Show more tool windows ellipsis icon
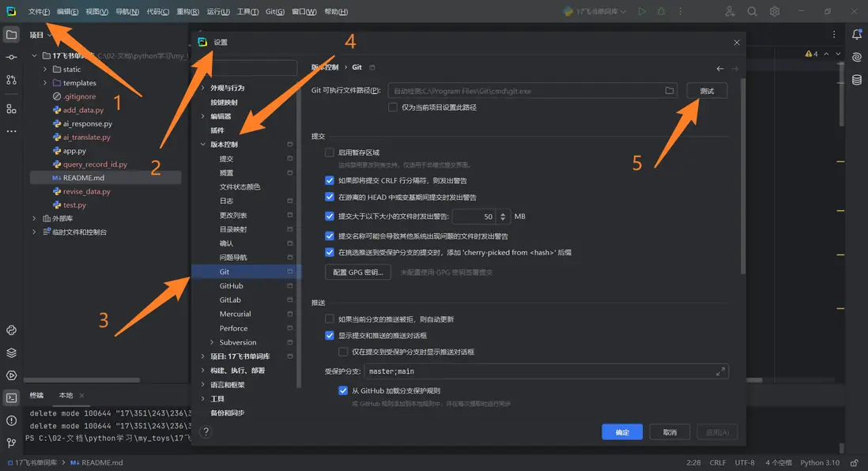 coord(11,131)
